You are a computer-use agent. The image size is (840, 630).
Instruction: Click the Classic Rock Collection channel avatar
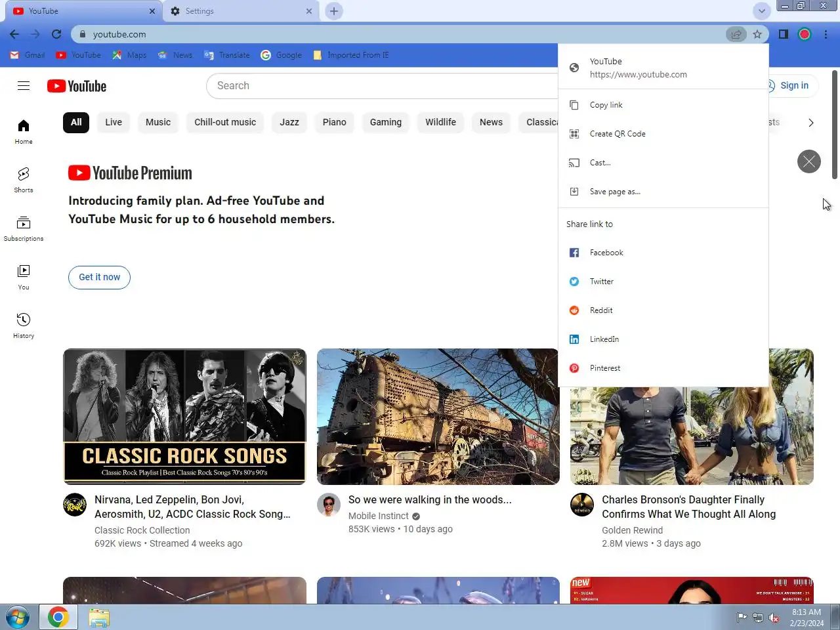75,505
